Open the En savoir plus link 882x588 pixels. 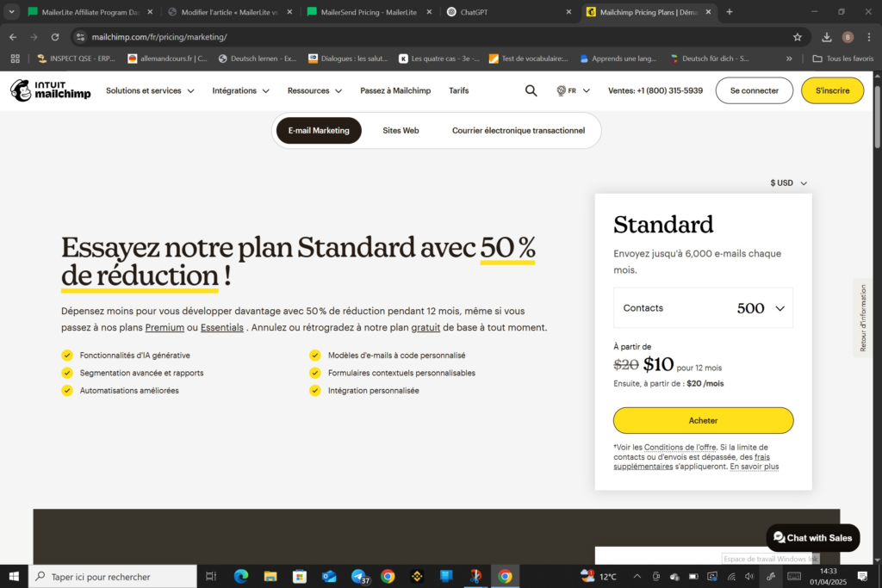755,467
